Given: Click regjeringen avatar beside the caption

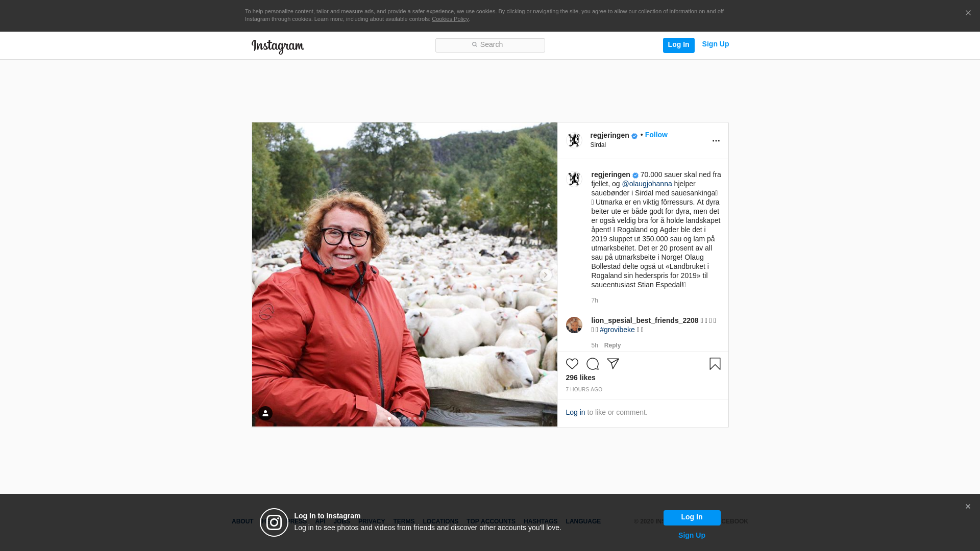Looking at the screenshot, I should pyautogui.click(x=574, y=179).
